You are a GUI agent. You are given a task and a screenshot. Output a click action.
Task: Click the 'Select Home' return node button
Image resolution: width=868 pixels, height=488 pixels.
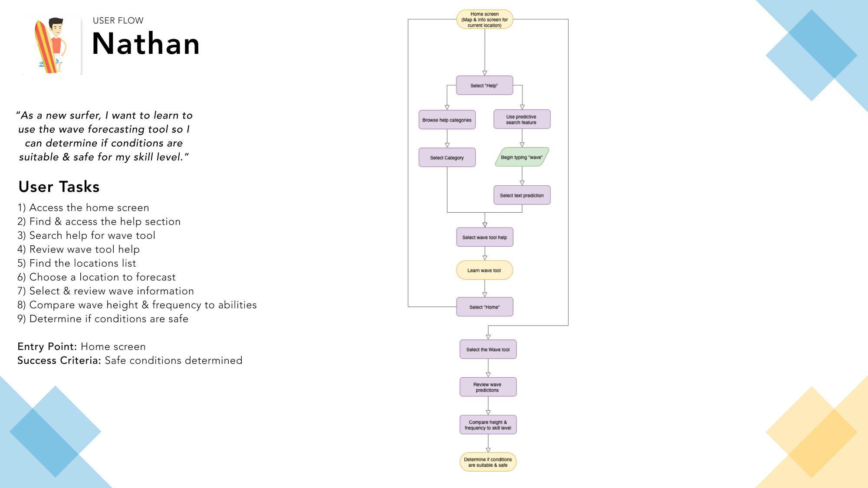pyautogui.click(x=486, y=307)
